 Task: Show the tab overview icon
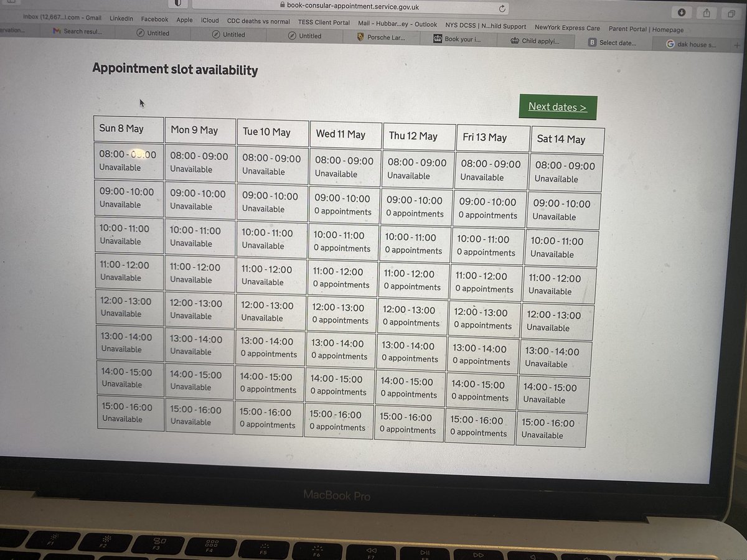pyautogui.click(x=732, y=14)
